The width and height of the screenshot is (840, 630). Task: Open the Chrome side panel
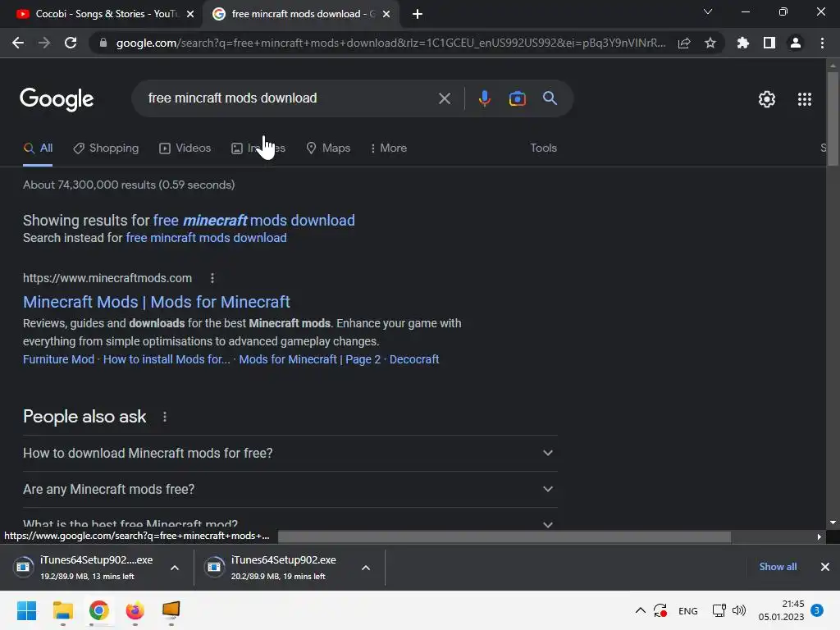[769, 43]
